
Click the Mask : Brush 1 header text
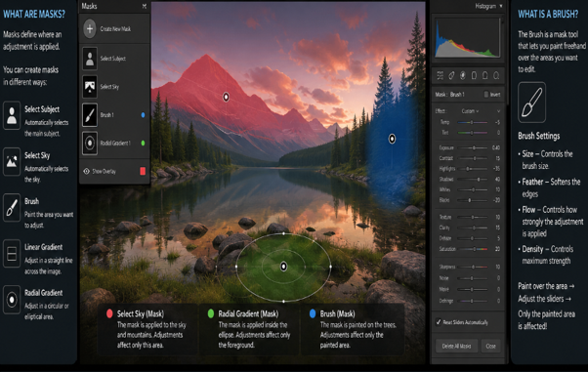449,95
